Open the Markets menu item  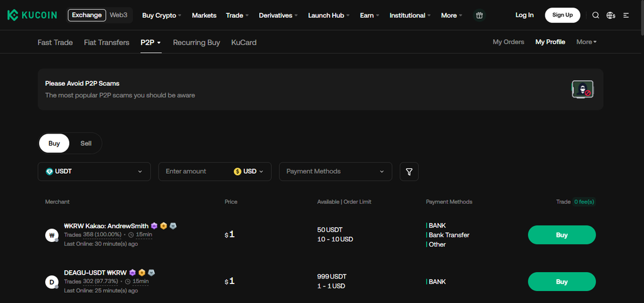[x=204, y=15]
